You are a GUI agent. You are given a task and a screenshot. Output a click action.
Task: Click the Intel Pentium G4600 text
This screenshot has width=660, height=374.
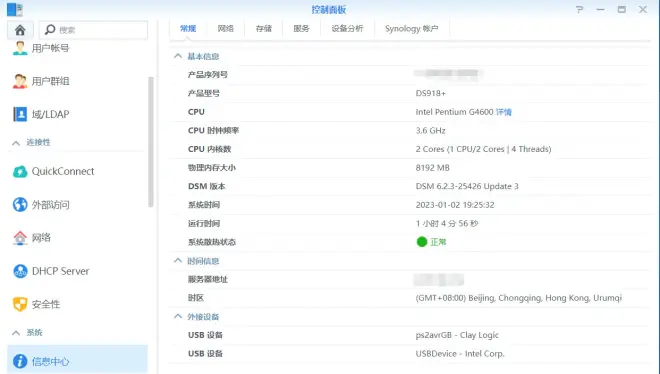[454, 112]
